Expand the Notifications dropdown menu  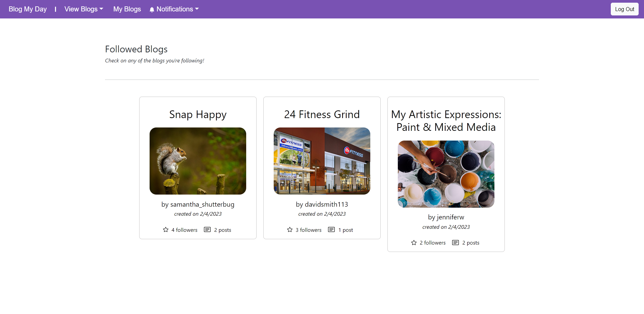pyautogui.click(x=174, y=9)
